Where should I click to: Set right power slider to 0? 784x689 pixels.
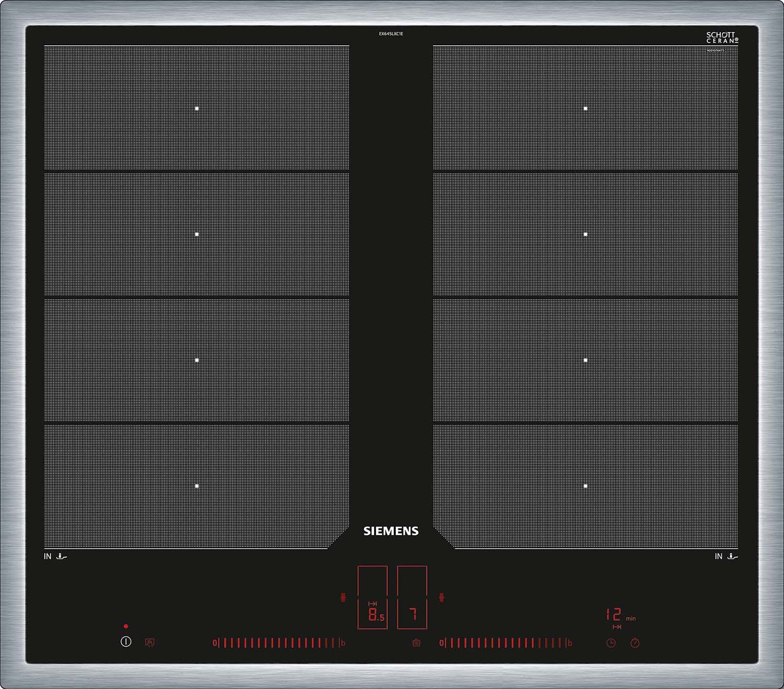(442, 643)
